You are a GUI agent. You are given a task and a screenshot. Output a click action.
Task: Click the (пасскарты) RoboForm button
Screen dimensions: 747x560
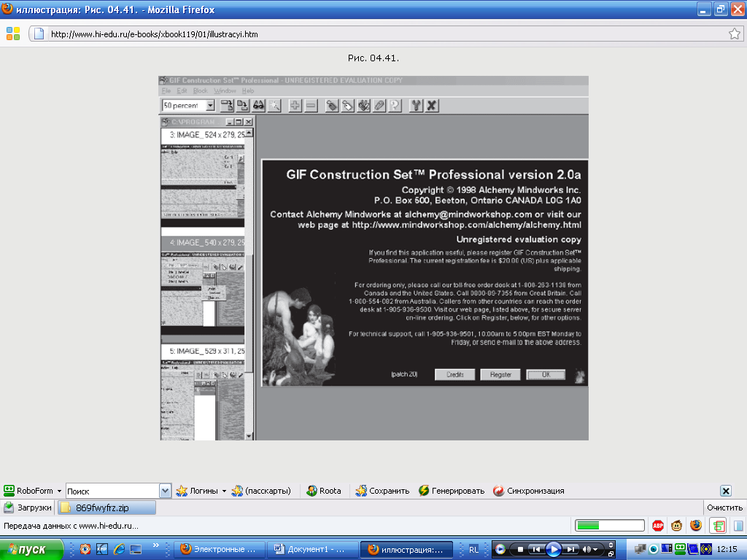261,491
